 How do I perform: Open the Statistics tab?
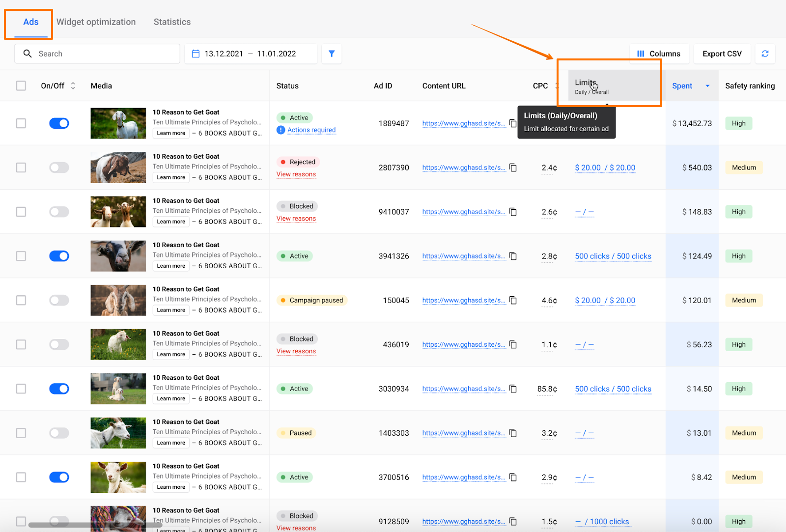tap(172, 22)
